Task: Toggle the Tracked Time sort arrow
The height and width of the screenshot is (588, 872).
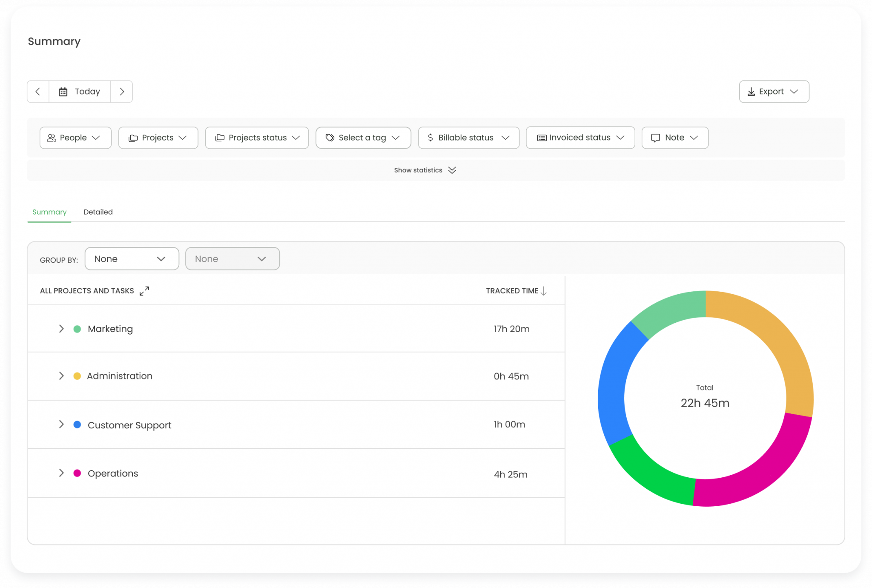Action: point(544,291)
